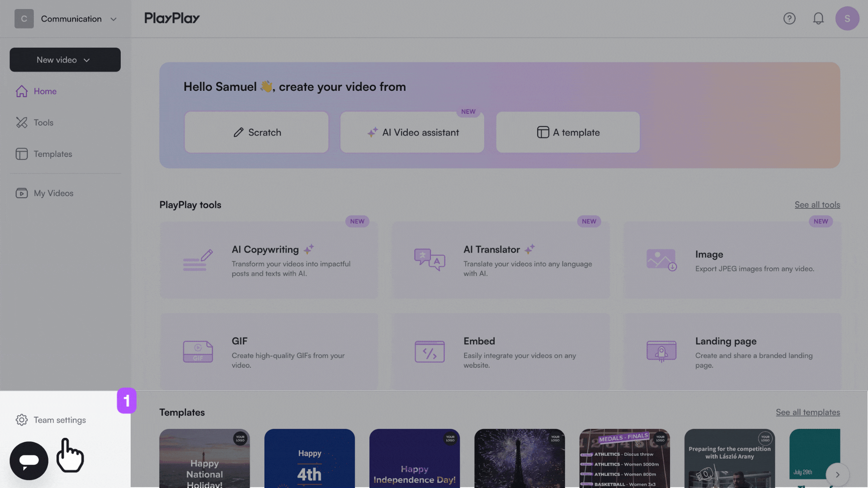
Task: Open the notifications bell
Action: (x=818, y=19)
